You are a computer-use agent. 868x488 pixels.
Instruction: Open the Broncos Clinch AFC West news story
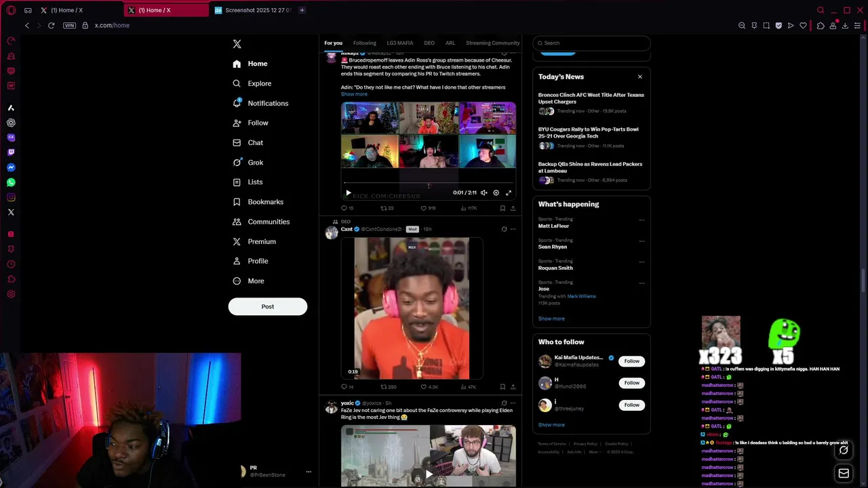coord(591,102)
